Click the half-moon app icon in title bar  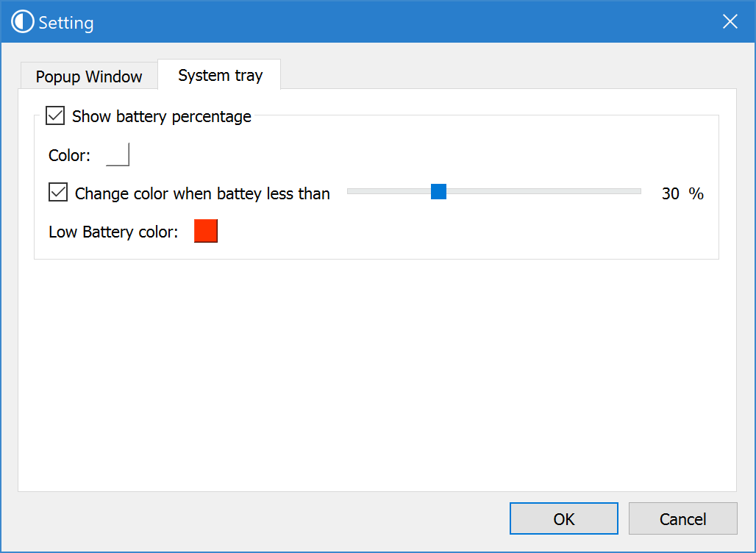[23, 22]
